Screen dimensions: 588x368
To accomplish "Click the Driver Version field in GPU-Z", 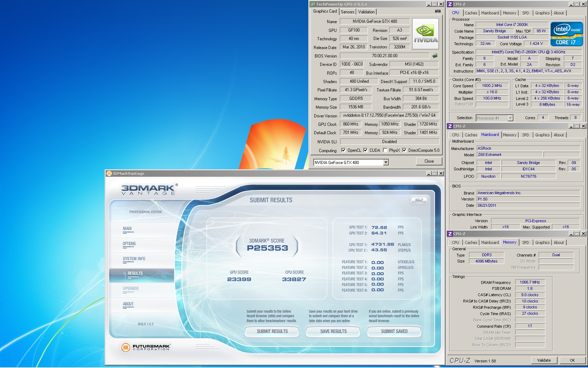I will coord(389,115).
